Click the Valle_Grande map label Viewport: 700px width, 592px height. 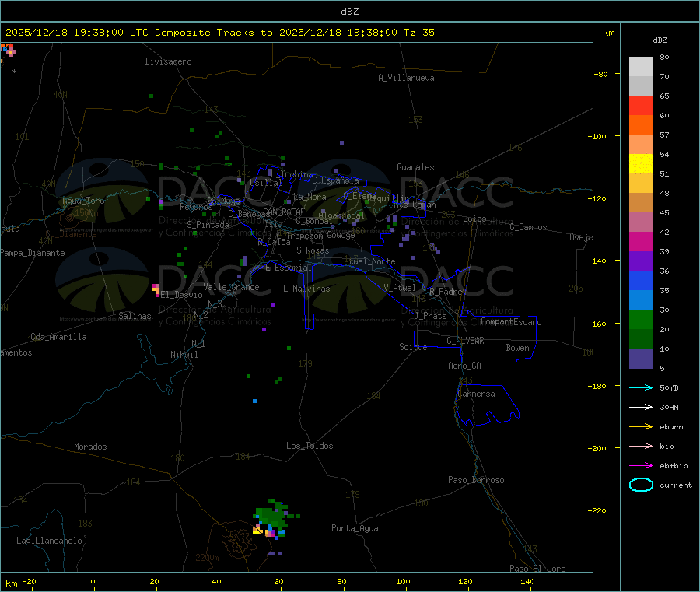coord(231,287)
